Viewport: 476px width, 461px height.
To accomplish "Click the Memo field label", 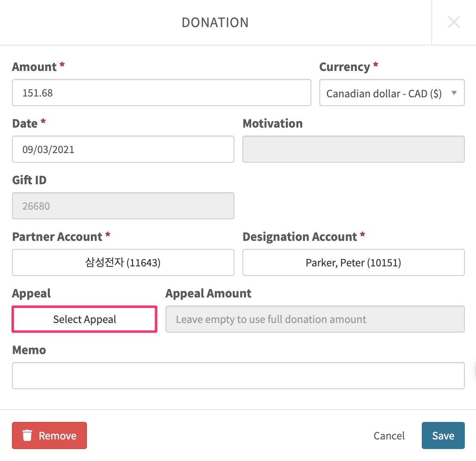I will (29, 350).
